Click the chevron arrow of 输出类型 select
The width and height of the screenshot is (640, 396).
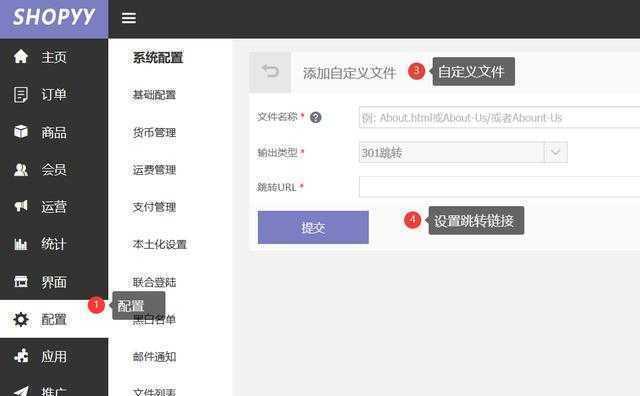click(x=556, y=152)
